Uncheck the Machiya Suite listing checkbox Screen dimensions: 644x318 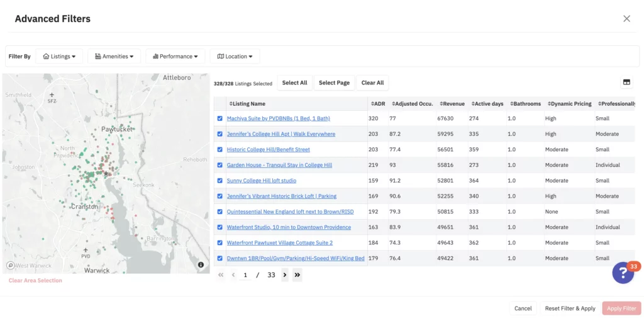pyautogui.click(x=219, y=118)
